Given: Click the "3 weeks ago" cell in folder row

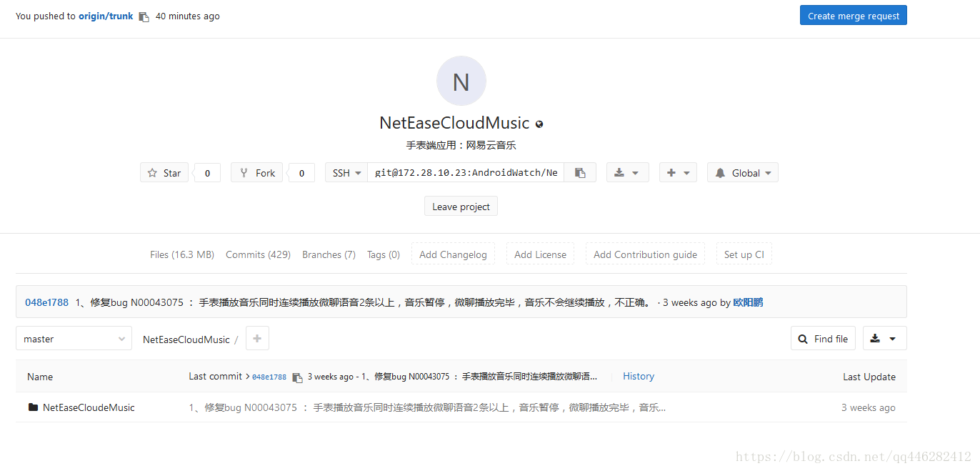Looking at the screenshot, I should [x=868, y=407].
